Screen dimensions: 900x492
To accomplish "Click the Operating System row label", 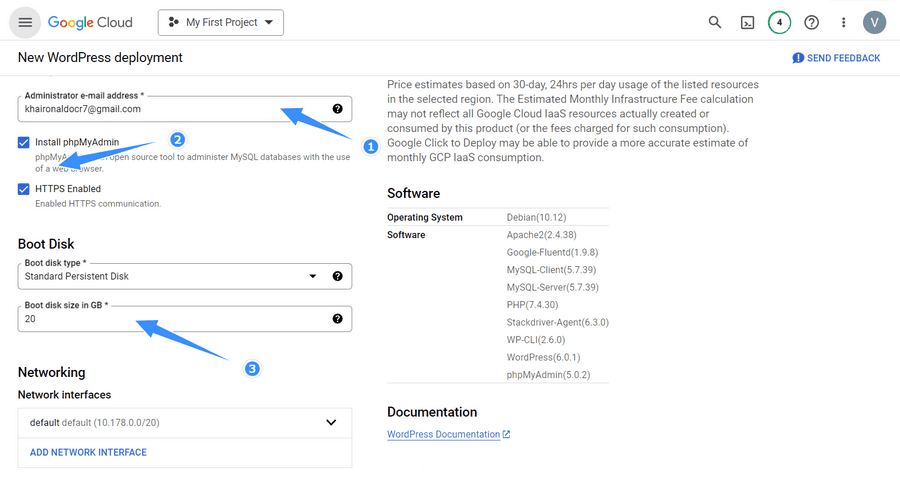I will 424,218.
